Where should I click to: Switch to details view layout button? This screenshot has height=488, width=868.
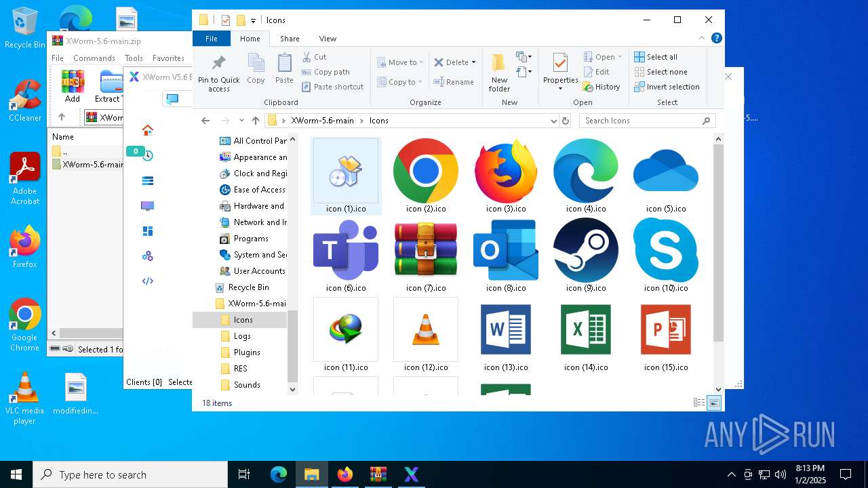point(699,403)
